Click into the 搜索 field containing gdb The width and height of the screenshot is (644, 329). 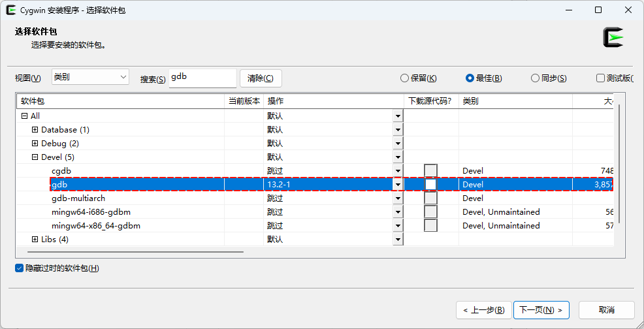coord(202,78)
